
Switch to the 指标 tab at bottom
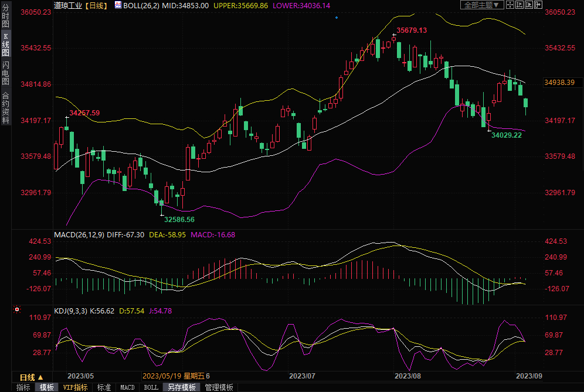[23, 387]
